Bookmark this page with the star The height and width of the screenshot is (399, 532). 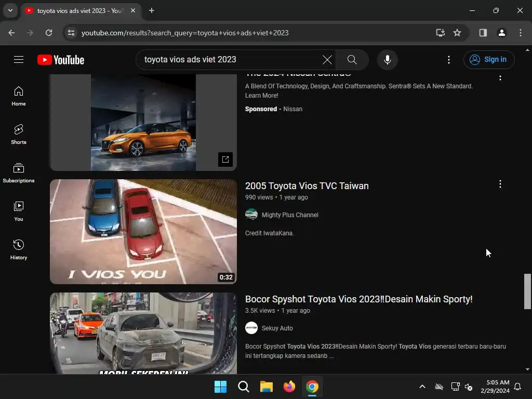[457, 33]
